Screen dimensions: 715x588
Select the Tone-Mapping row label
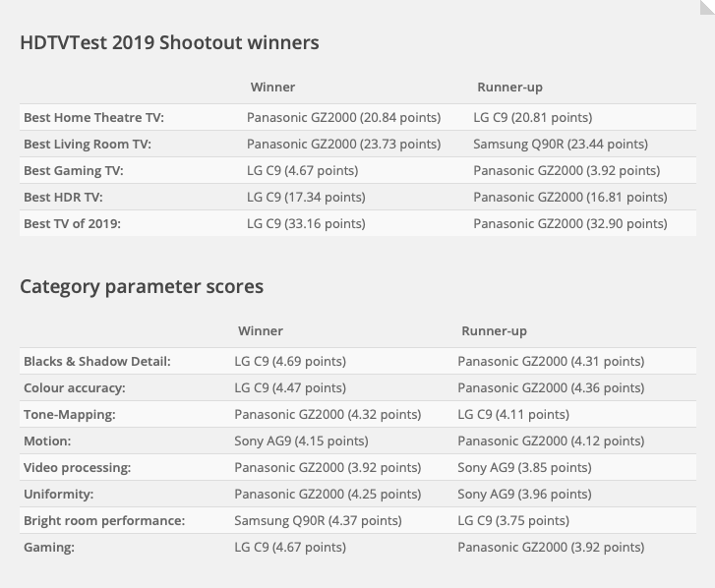[69, 415]
